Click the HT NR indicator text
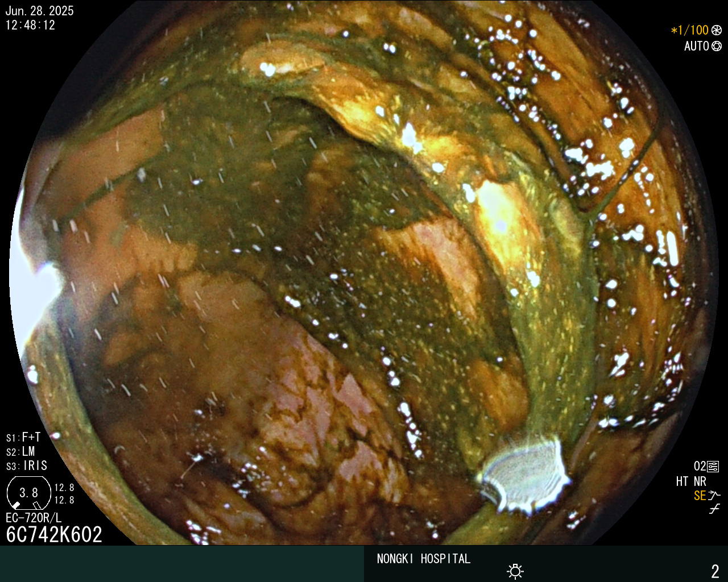The image size is (728, 582). [690, 481]
